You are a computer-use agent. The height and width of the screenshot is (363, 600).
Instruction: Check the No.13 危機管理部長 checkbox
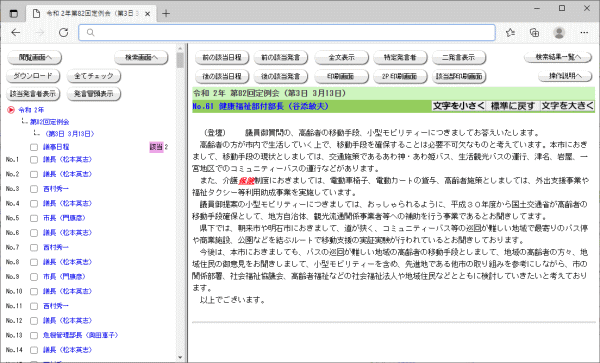click(34, 335)
